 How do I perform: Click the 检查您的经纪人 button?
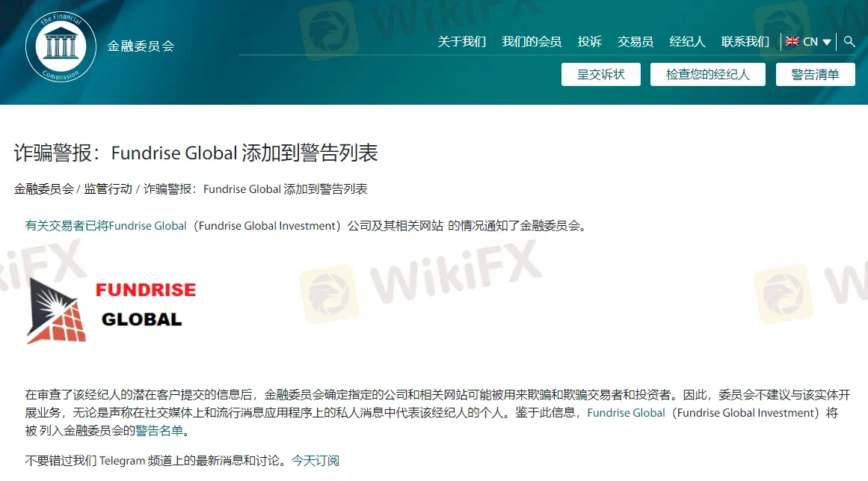click(707, 74)
